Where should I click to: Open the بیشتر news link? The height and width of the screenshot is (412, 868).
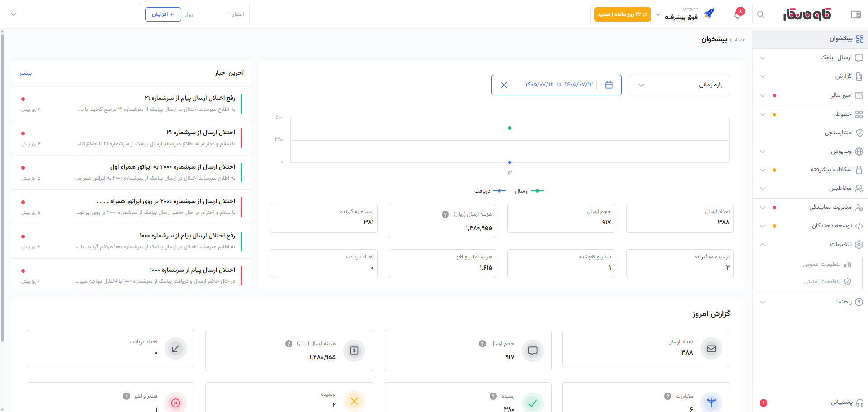coord(26,73)
